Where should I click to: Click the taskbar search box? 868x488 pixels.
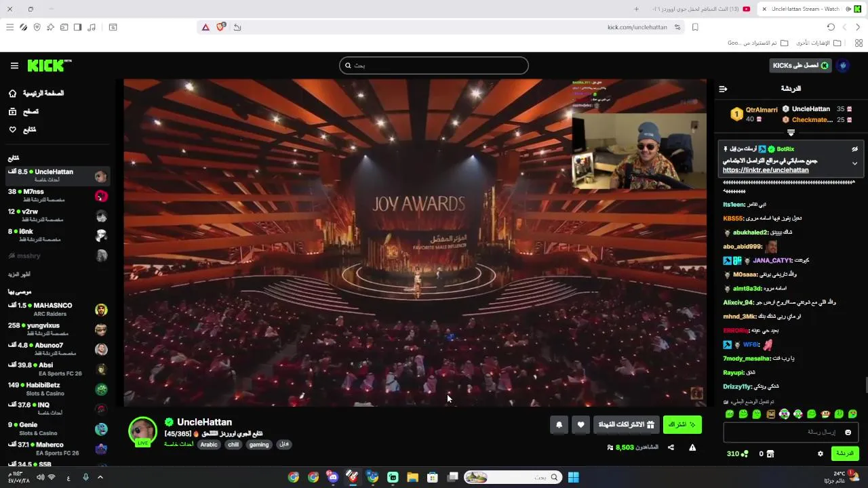pyautogui.click(x=513, y=477)
